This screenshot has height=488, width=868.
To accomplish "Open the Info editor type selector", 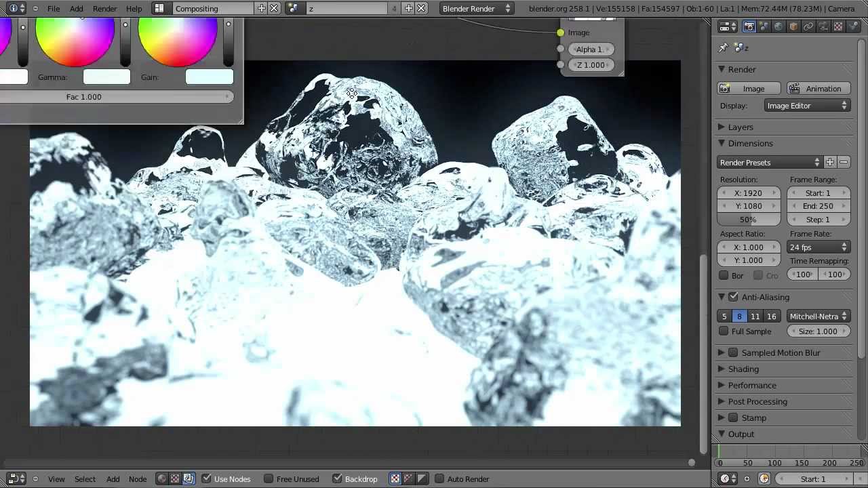I will click(x=16, y=8).
